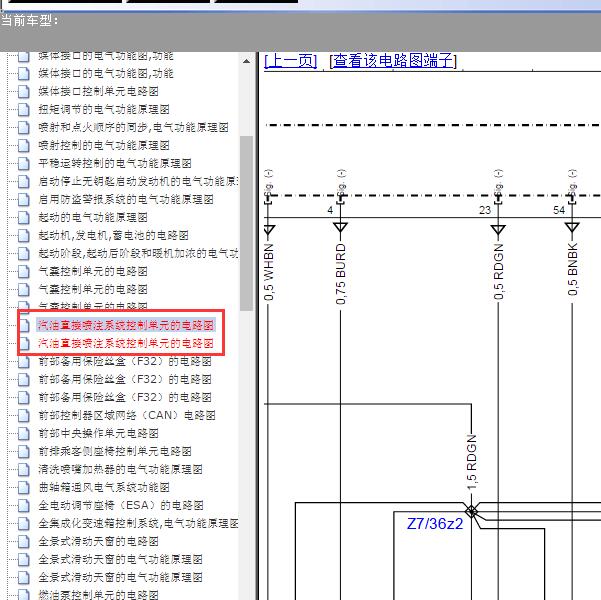Image resolution: width=601 pixels, height=600 pixels.
Task: Click the icon beside 燃油泵控制单元的电路图
Action: (x=24, y=595)
